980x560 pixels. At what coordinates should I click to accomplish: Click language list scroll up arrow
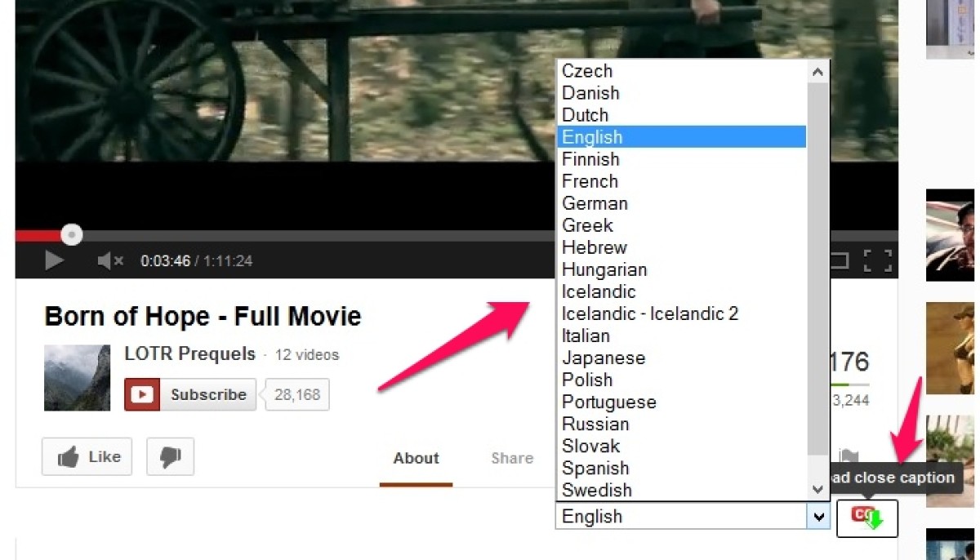coord(818,72)
